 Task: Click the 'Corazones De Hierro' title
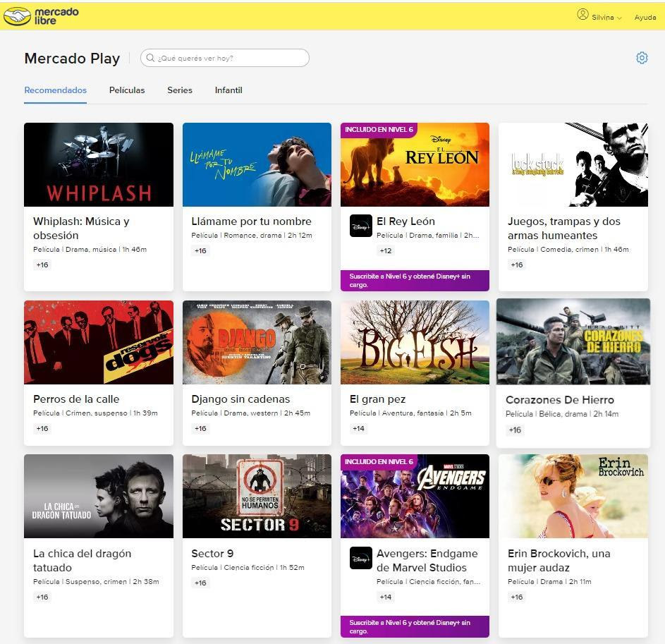point(560,400)
